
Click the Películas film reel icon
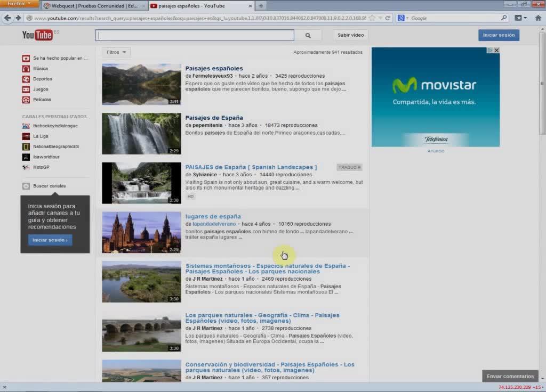26,100
